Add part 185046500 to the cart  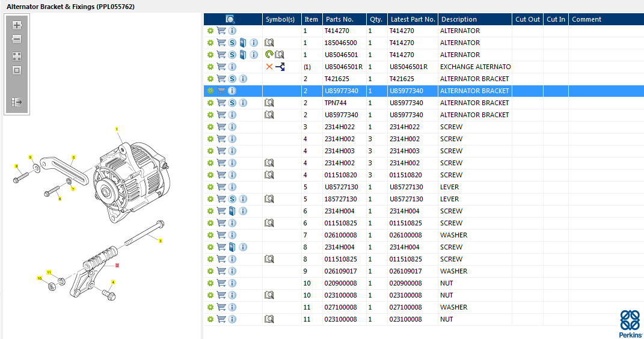coord(221,43)
